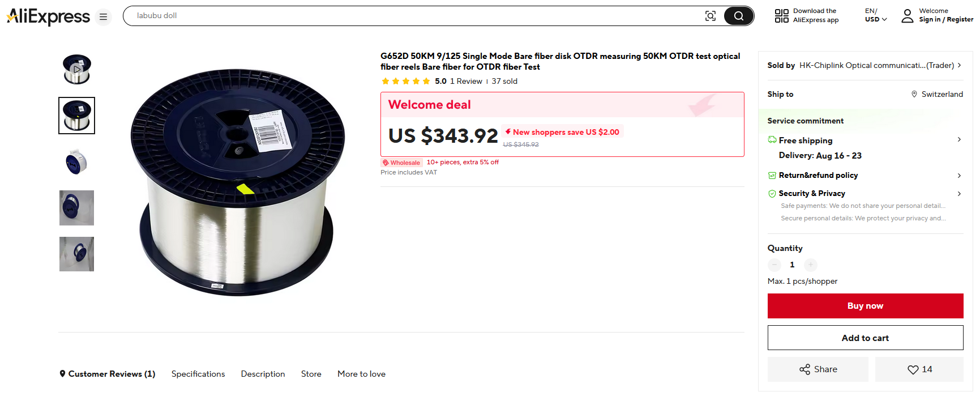Image resolution: width=980 pixels, height=396 pixels.
Task: Switch to Specifications tab
Action: [198, 374]
